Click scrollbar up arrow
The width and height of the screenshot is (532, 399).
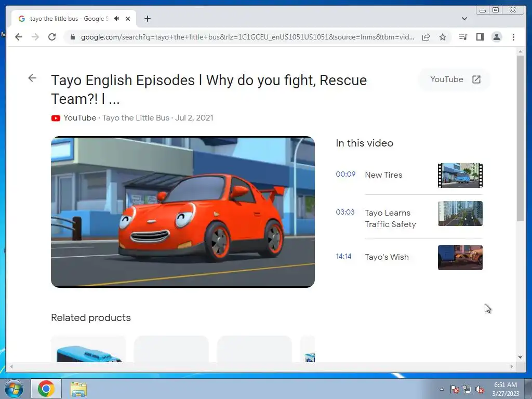coord(520,51)
